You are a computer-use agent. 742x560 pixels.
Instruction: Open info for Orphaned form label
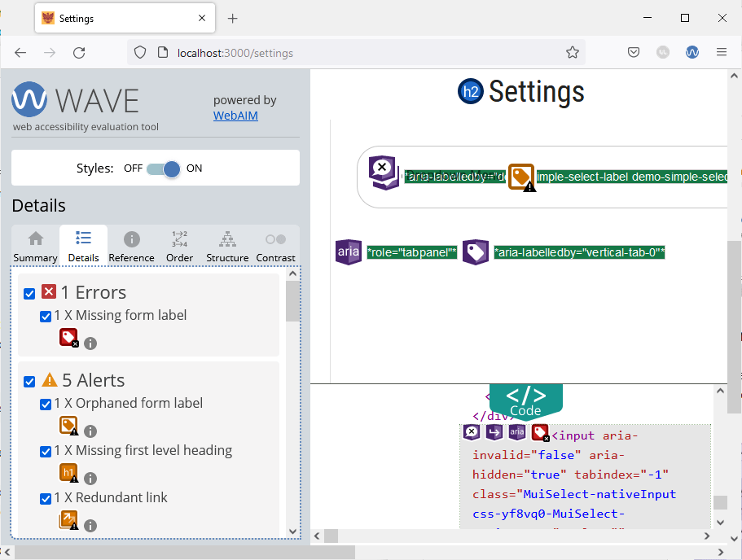pos(90,431)
